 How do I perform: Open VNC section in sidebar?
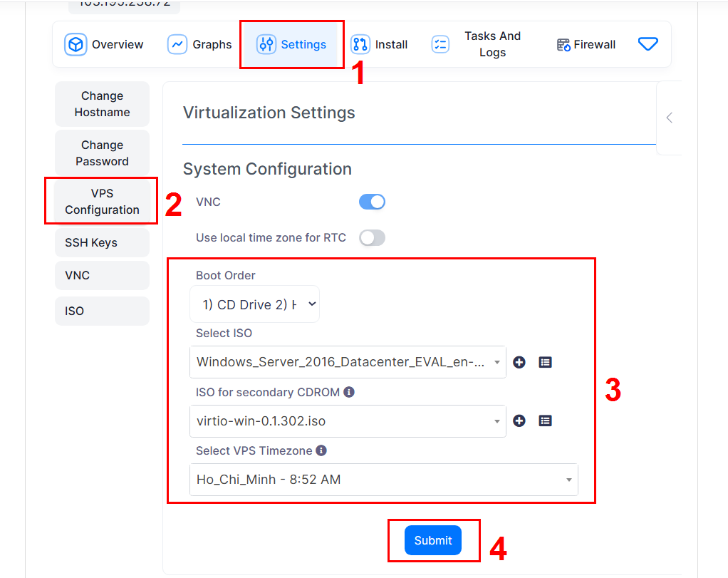[x=102, y=275]
